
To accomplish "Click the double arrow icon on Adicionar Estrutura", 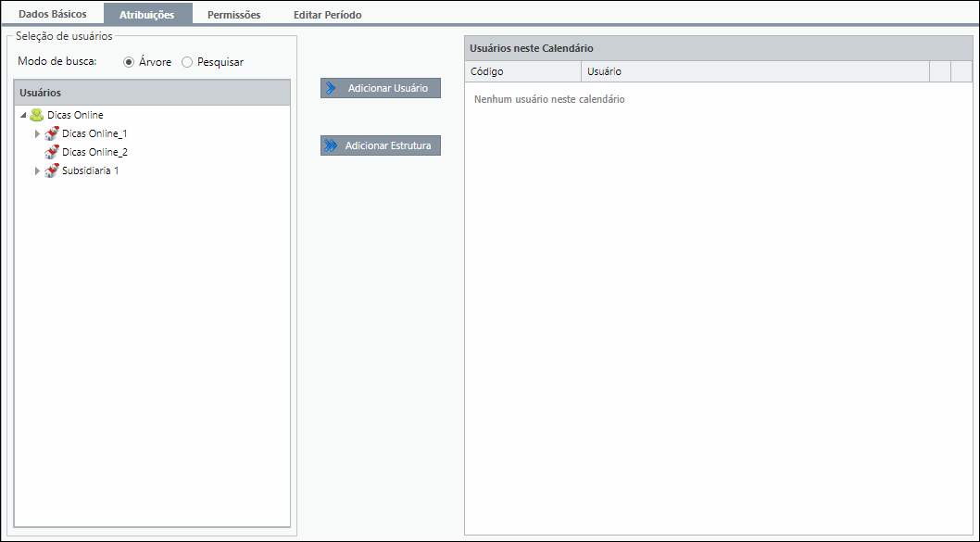I will [x=331, y=145].
